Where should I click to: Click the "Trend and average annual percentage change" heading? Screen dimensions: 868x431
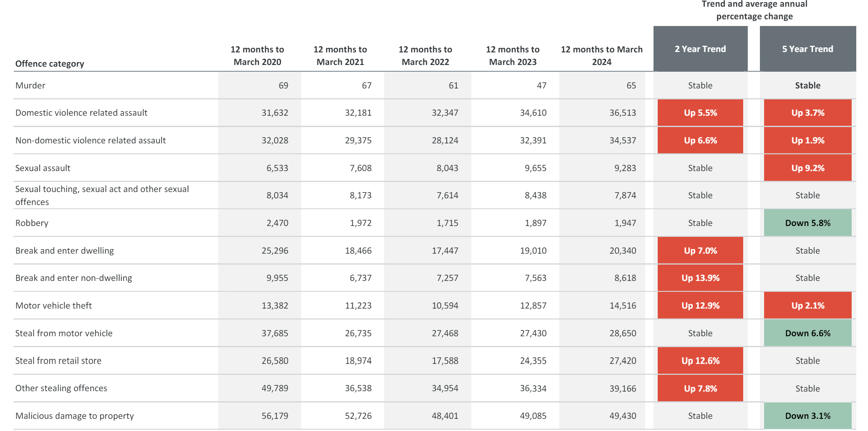754,10
